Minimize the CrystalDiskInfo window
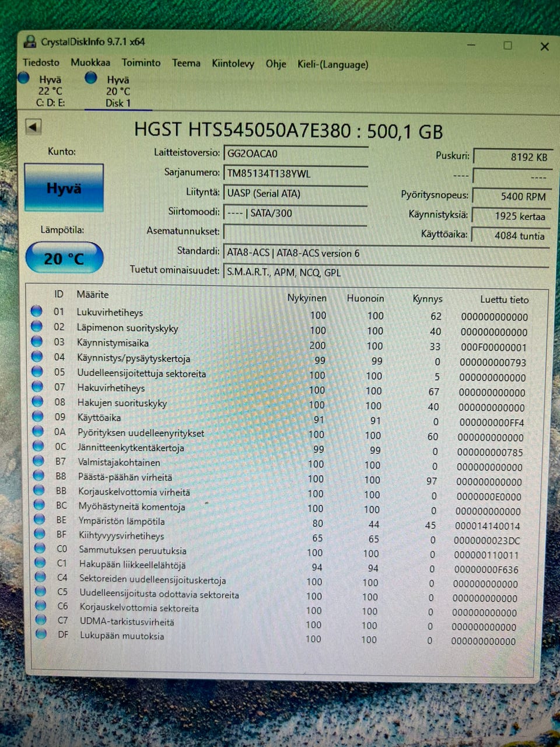 pyautogui.click(x=471, y=45)
